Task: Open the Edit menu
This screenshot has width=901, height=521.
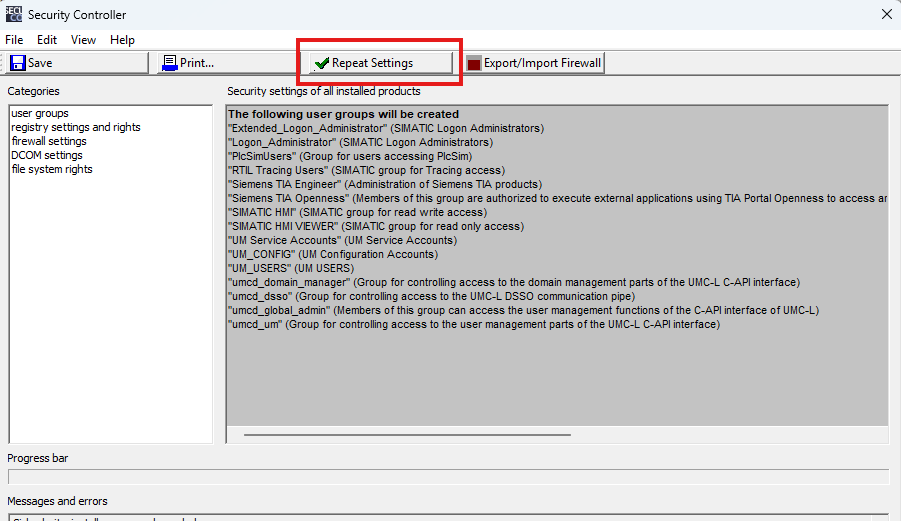Action: point(47,40)
